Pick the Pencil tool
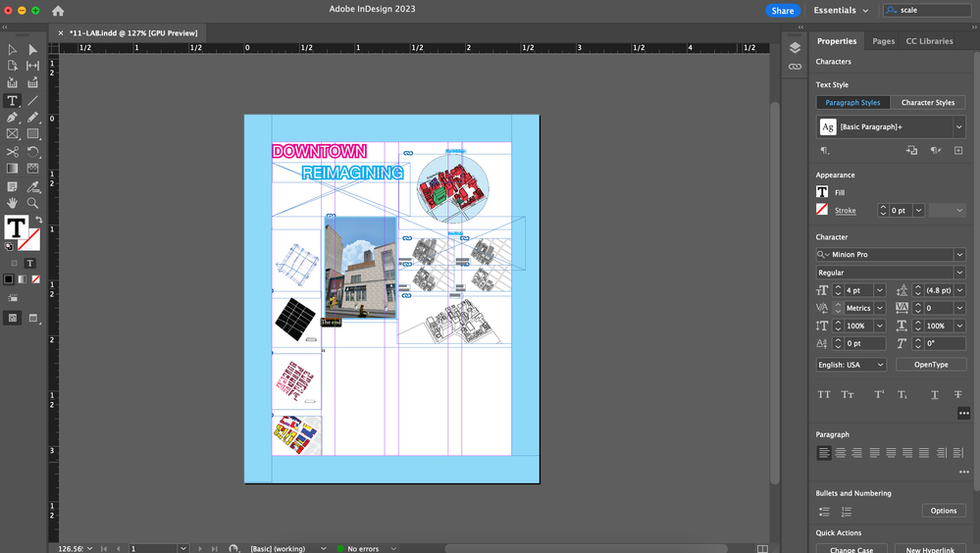The width and height of the screenshot is (980, 553). pyautogui.click(x=33, y=117)
